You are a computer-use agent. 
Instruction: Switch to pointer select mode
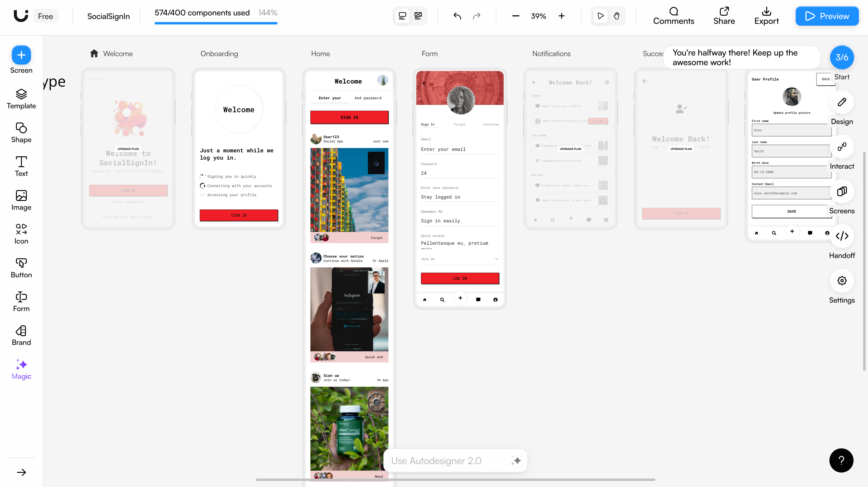pos(600,16)
